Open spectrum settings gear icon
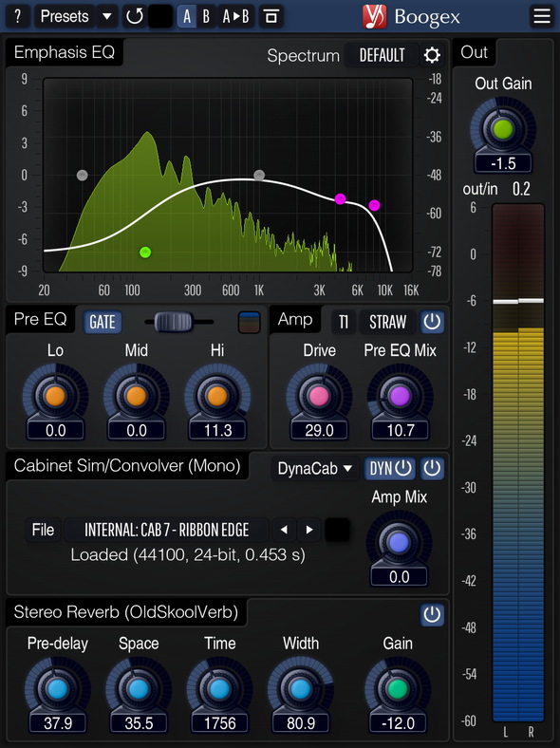The width and height of the screenshot is (560, 748). [432, 55]
